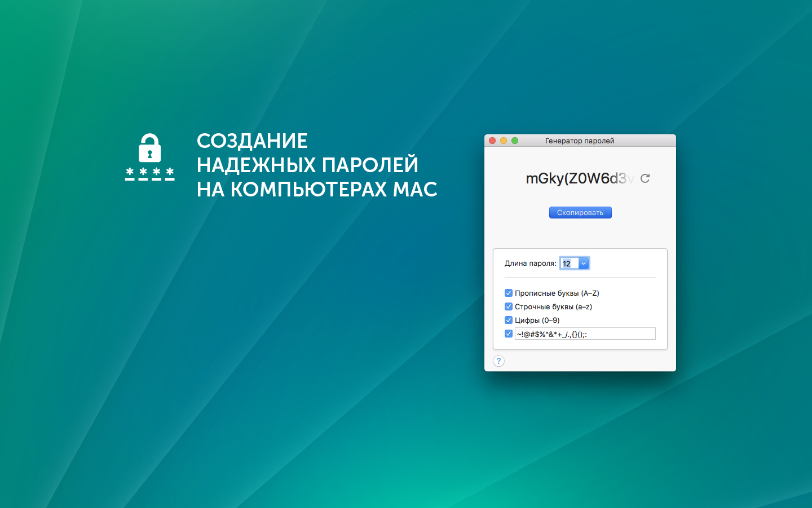Click the heading СОЗДАНИЕ НАДЕЖНЫХ ПАРОЛЕЙ
This screenshot has width=812, height=508.
pyautogui.click(x=316, y=165)
